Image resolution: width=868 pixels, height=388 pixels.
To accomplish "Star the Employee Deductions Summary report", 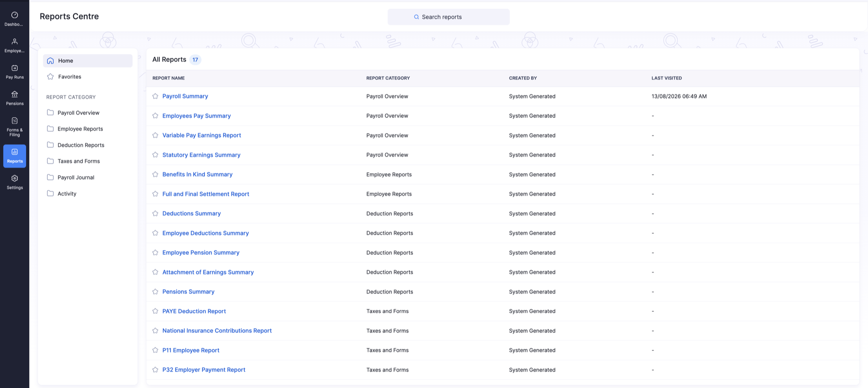I will tap(155, 233).
